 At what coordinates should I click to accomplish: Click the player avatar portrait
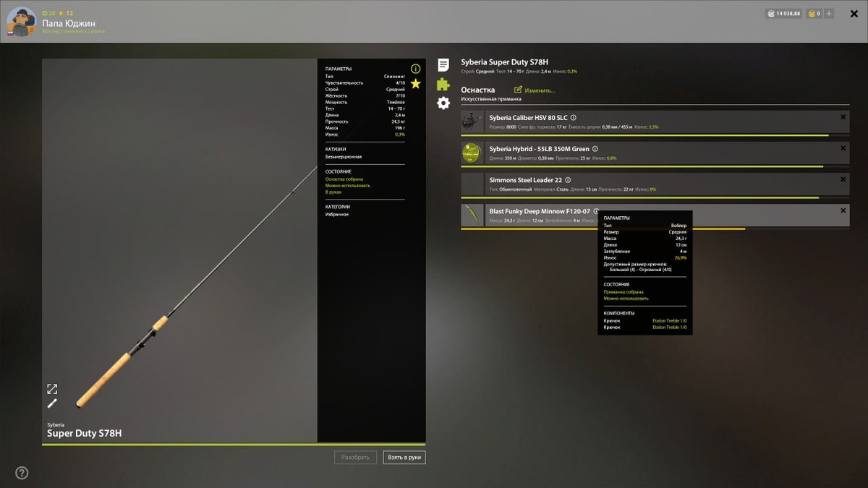pyautogui.click(x=21, y=22)
